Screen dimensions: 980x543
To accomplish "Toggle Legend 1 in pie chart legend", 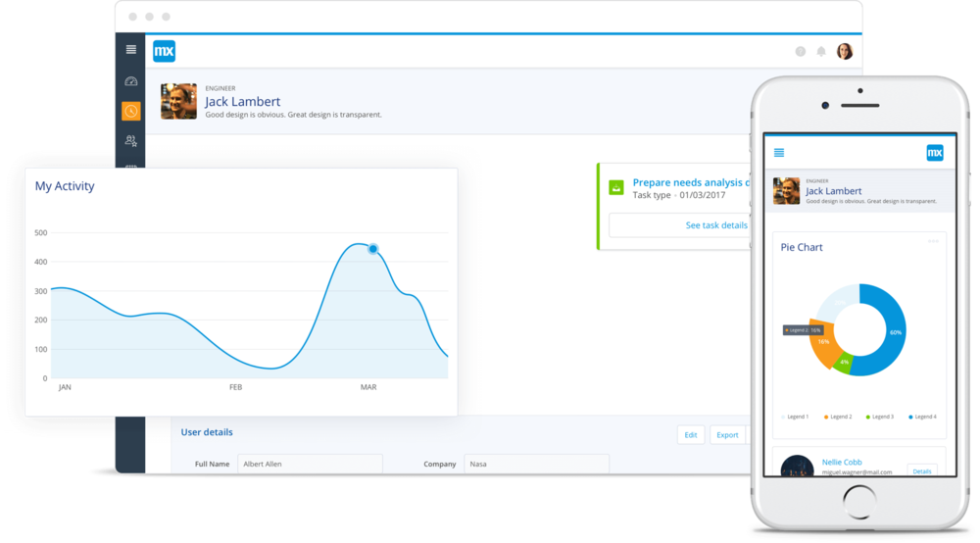I will coord(795,417).
